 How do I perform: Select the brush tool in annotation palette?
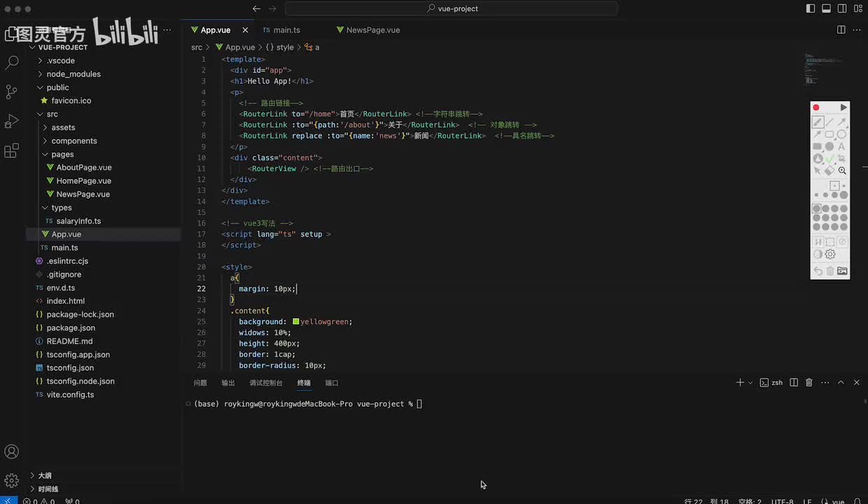click(x=818, y=122)
